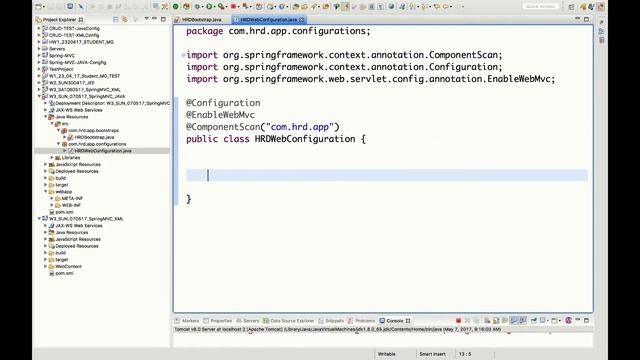
Task: Toggle Show Console on standard output change
Action: tap(514, 321)
